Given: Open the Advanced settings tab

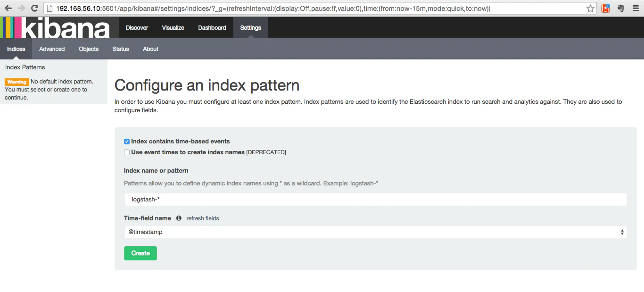Looking at the screenshot, I should (x=52, y=49).
